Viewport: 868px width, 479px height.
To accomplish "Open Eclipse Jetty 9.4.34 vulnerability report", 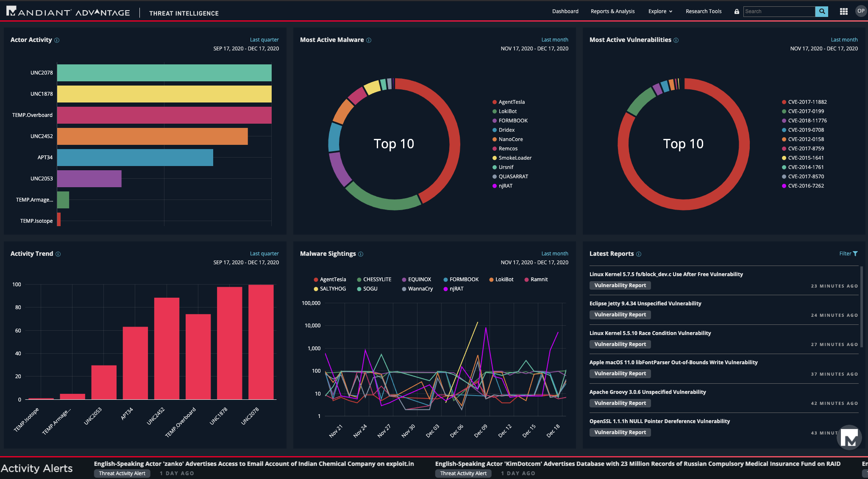I will coord(645,304).
